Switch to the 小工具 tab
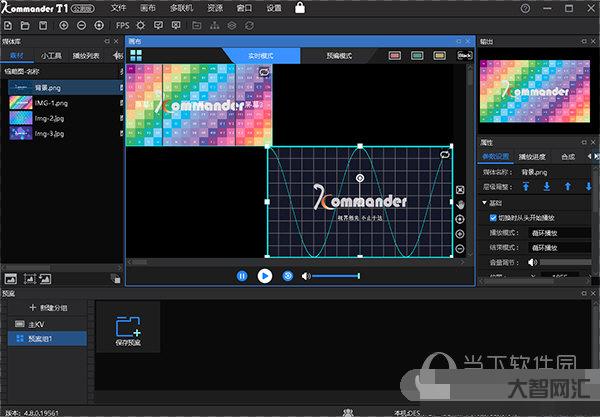Image resolution: width=600 pixels, height=417 pixels. point(51,56)
